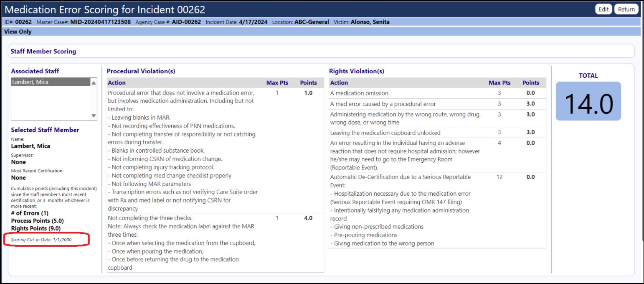Click the 1.0 points value in Procedural table
Viewport: 644px width, 284px height.
[x=308, y=93]
